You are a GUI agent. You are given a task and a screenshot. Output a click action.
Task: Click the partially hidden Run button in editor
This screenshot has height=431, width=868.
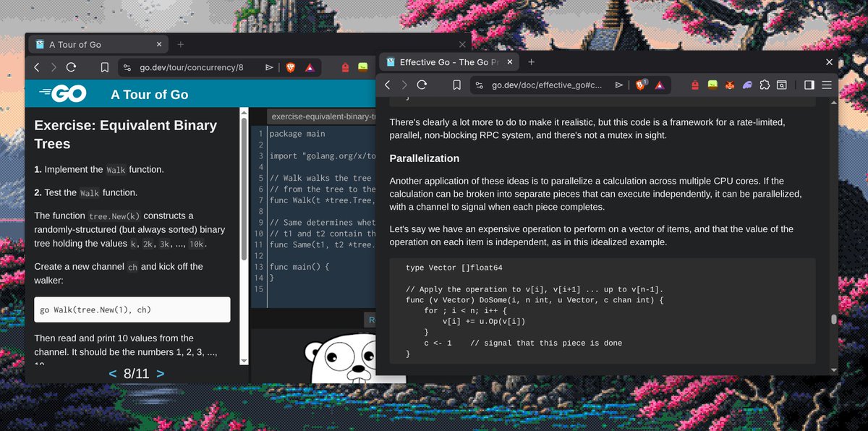pyautogui.click(x=370, y=320)
